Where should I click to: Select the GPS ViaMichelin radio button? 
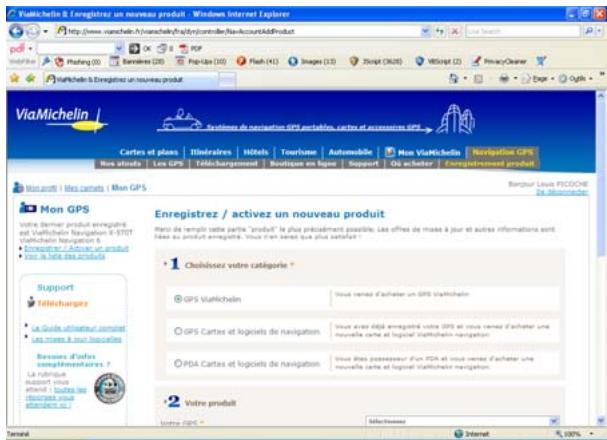(178, 299)
